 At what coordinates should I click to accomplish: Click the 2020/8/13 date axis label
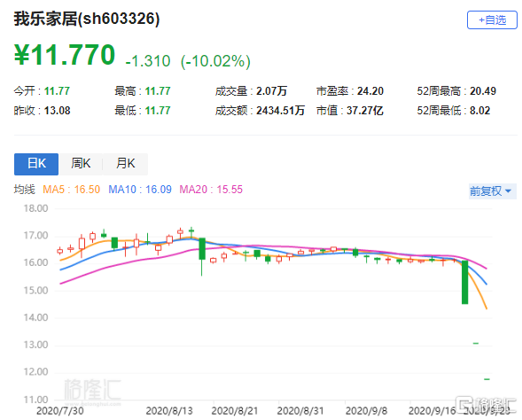click(x=169, y=410)
